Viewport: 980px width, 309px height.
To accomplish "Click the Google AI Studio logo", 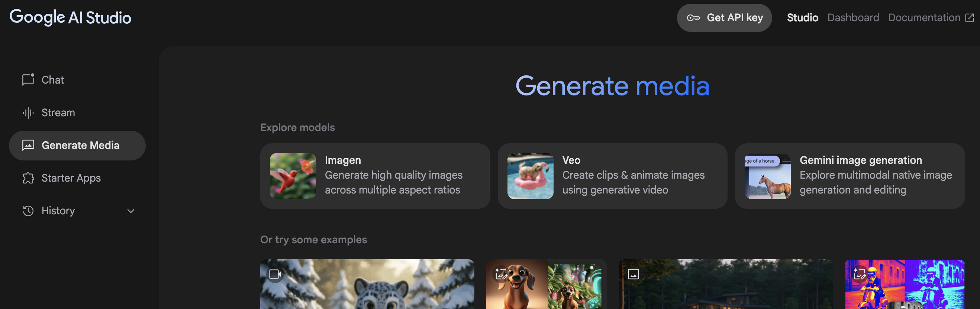I will [70, 17].
